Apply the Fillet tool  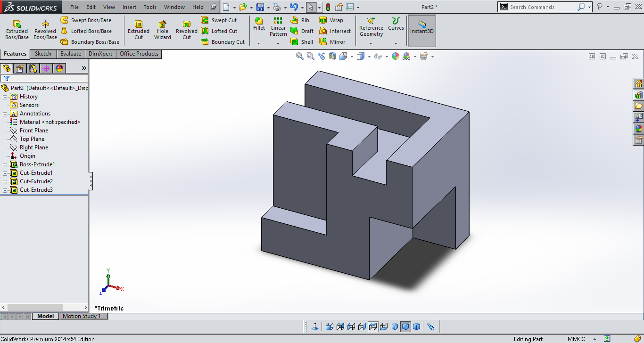(259, 24)
